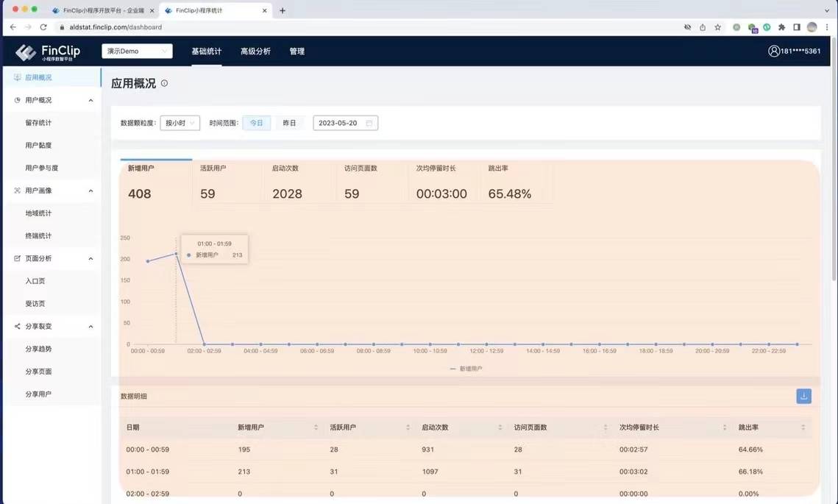
Task: Click table row 01:00 - 01:59
Action: (x=466, y=472)
